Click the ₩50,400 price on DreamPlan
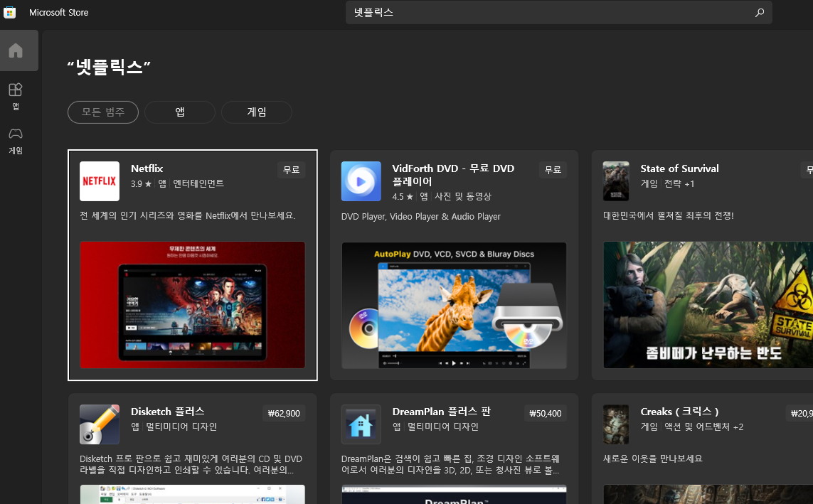The width and height of the screenshot is (813, 504). click(x=545, y=413)
